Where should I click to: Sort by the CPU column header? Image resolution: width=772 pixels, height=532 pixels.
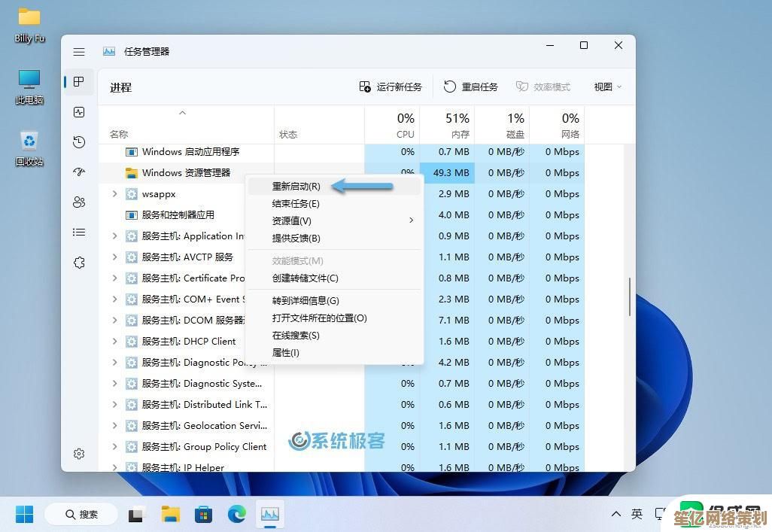(393, 125)
